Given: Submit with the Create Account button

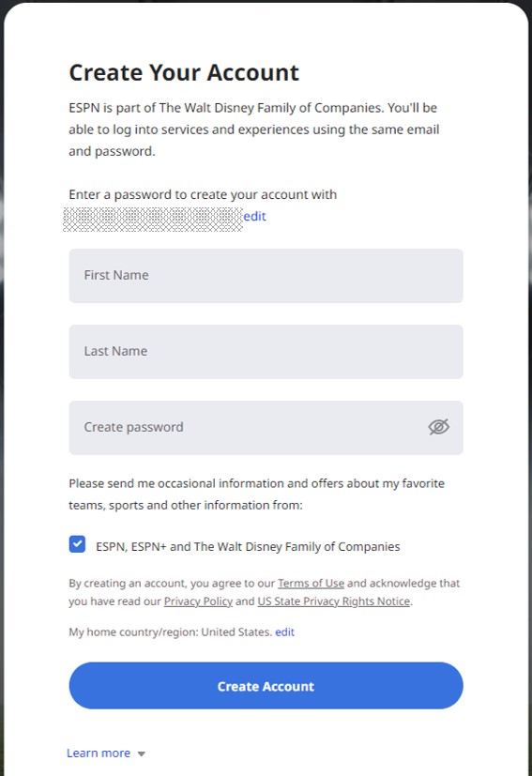Looking at the screenshot, I should (266, 686).
